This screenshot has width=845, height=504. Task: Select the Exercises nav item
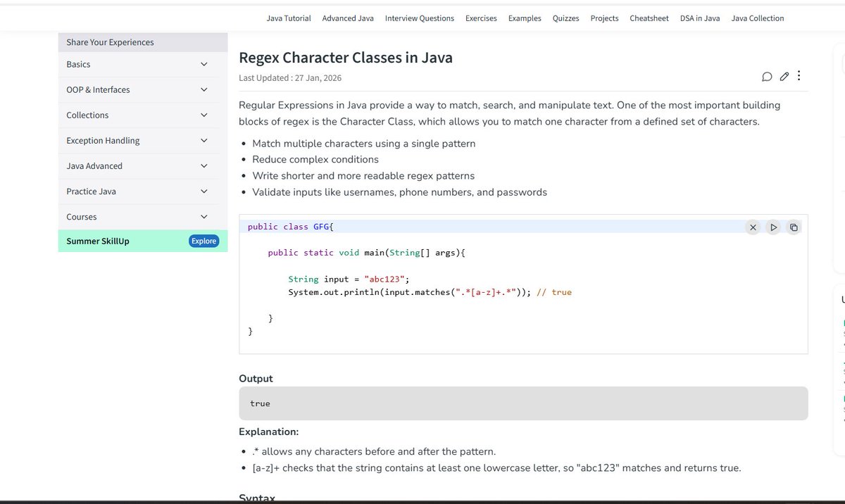481,18
